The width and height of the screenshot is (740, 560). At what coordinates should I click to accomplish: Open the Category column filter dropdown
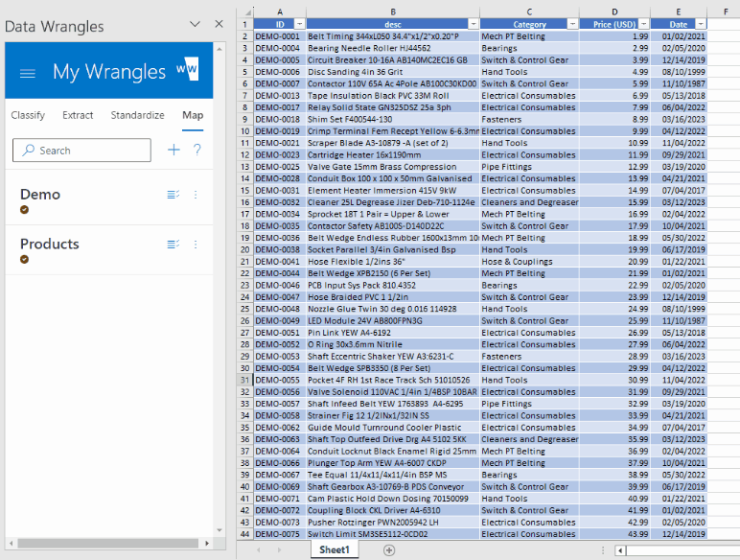572,24
